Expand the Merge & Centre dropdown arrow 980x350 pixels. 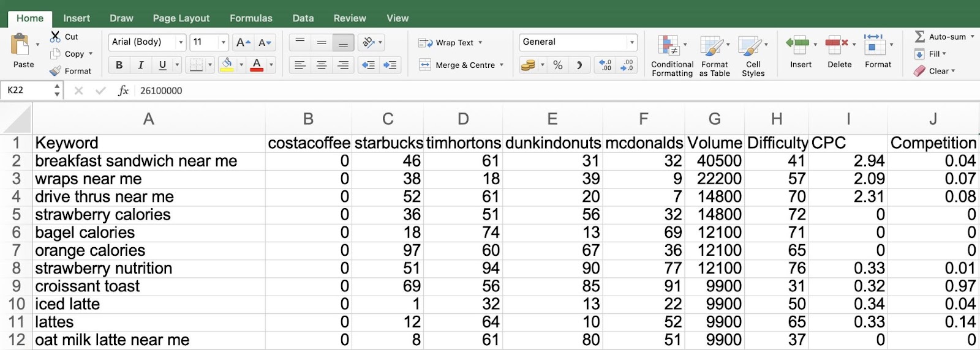point(502,65)
